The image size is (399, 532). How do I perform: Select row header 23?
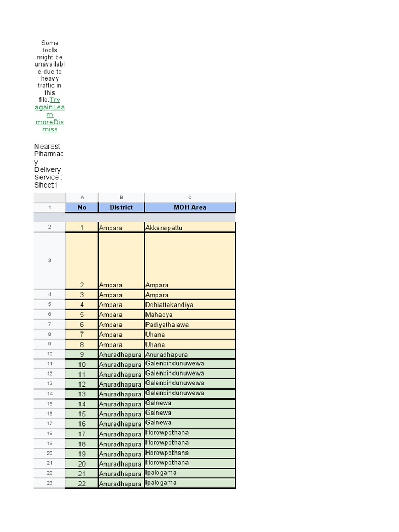coord(50,483)
